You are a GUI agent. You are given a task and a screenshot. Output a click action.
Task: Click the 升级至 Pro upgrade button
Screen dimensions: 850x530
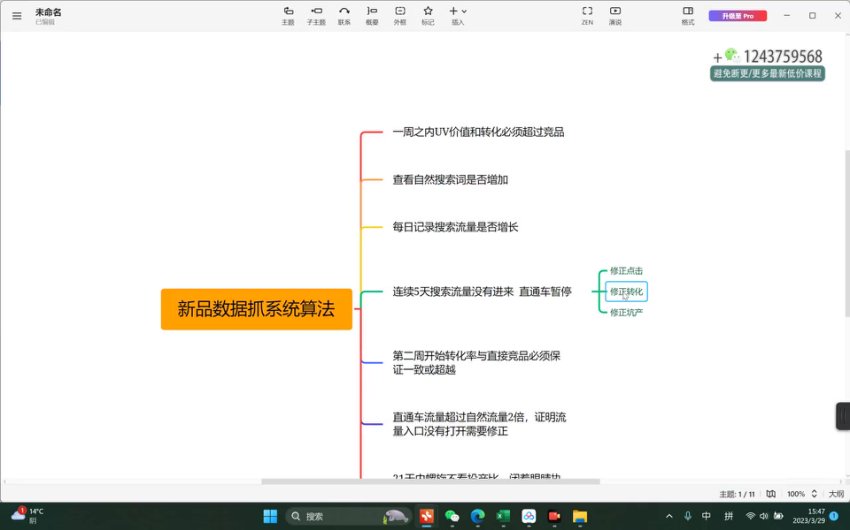click(738, 16)
